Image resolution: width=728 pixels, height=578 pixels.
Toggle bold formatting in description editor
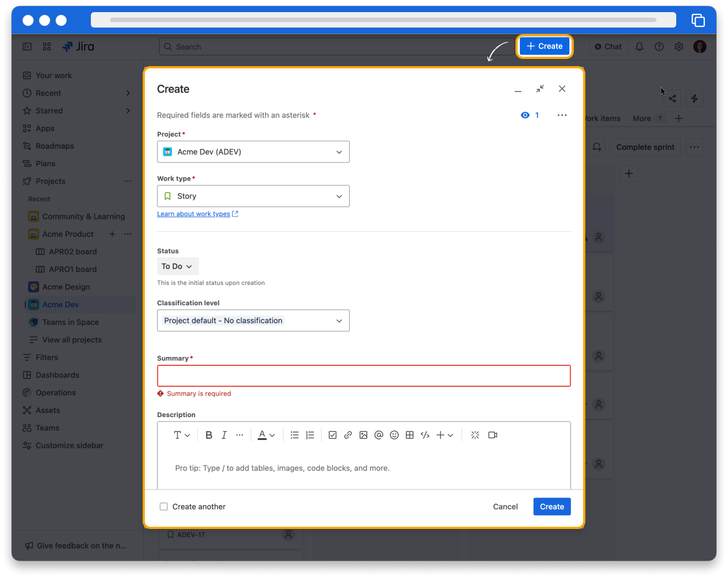pyautogui.click(x=209, y=435)
